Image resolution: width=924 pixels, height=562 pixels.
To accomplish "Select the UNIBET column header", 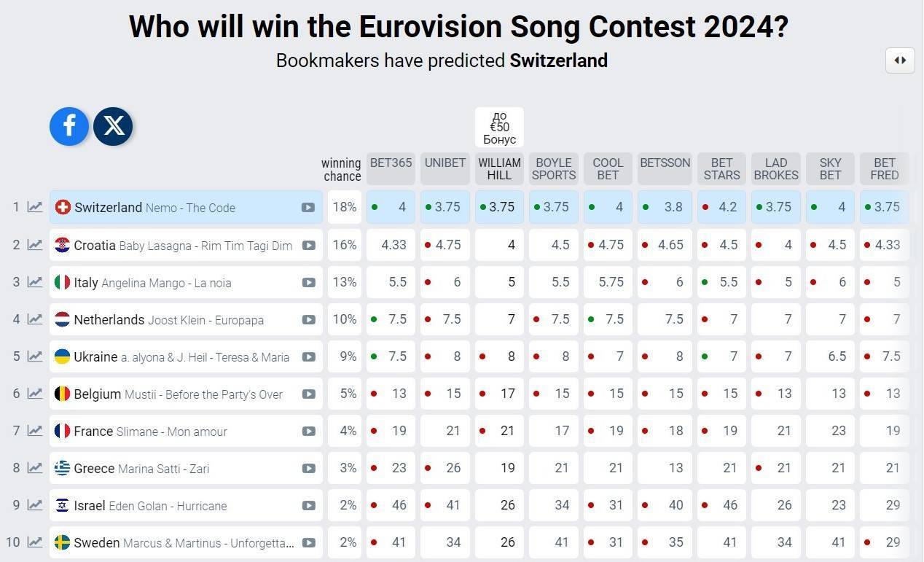I will click(x=445, y=168).
